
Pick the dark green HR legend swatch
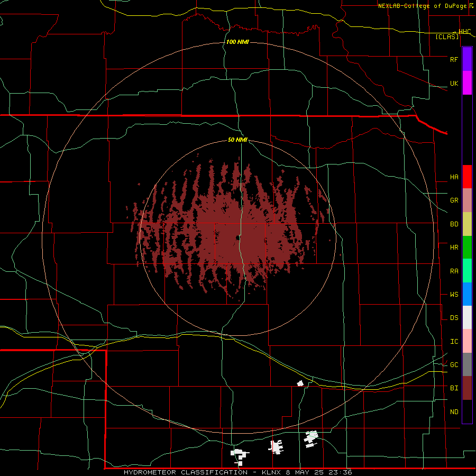pos(467,248)
